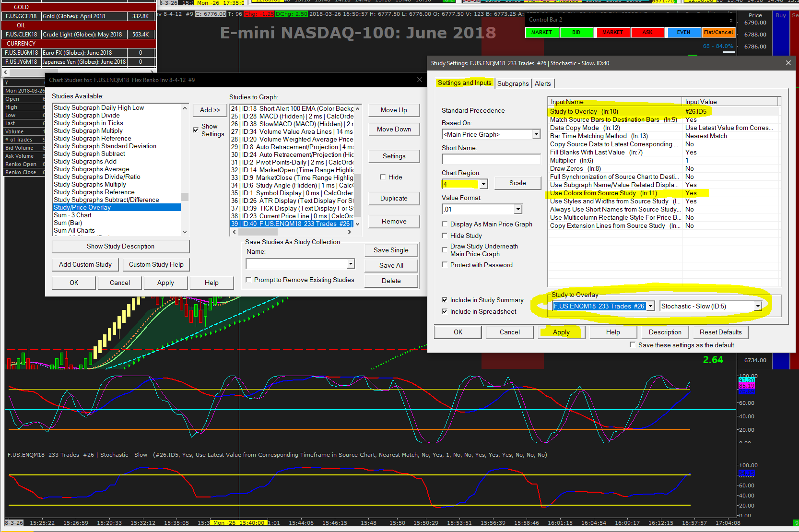
Task: Enable the Hide Study checkbox
Action: 445,236
